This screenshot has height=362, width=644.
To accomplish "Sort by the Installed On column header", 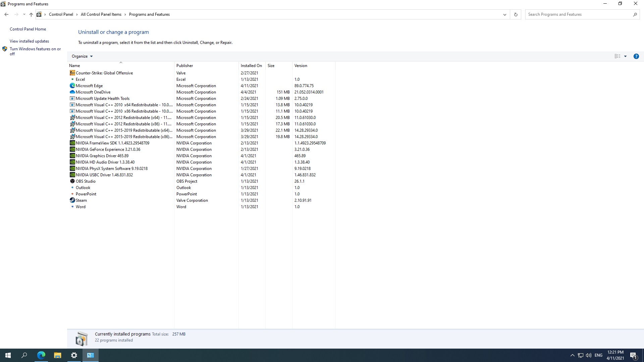I will coord(252,65).
